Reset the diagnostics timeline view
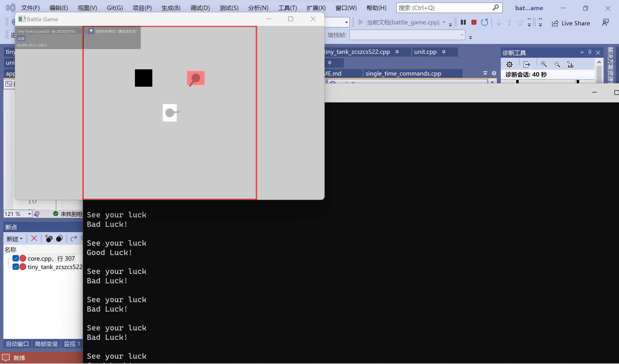This screenshot has height=364, width=619. coord(570,64)
